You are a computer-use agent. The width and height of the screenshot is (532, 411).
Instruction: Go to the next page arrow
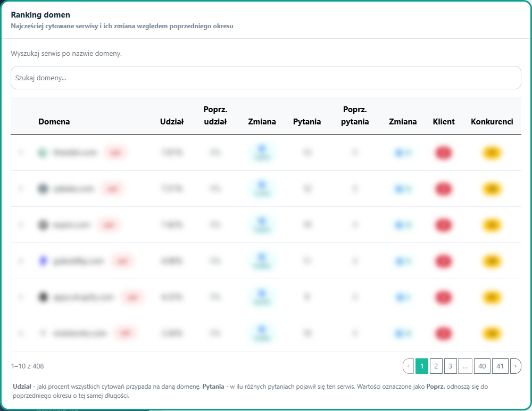(516, 366)
